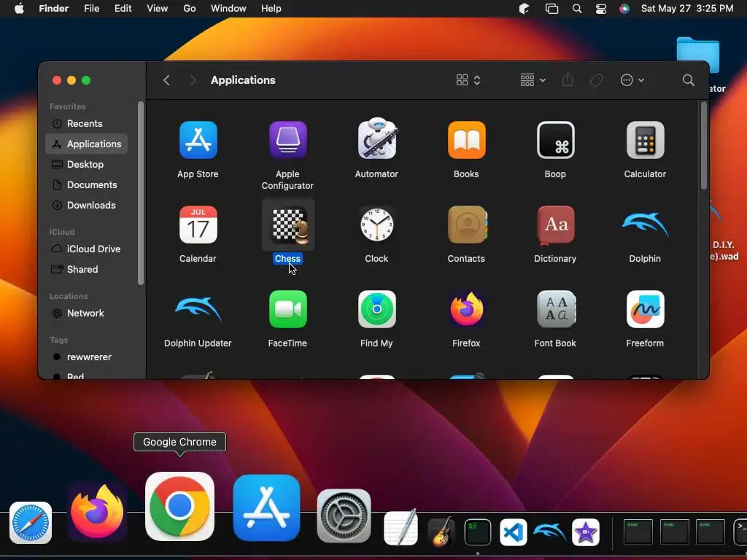Open GarageBand from the Dock

441,532
